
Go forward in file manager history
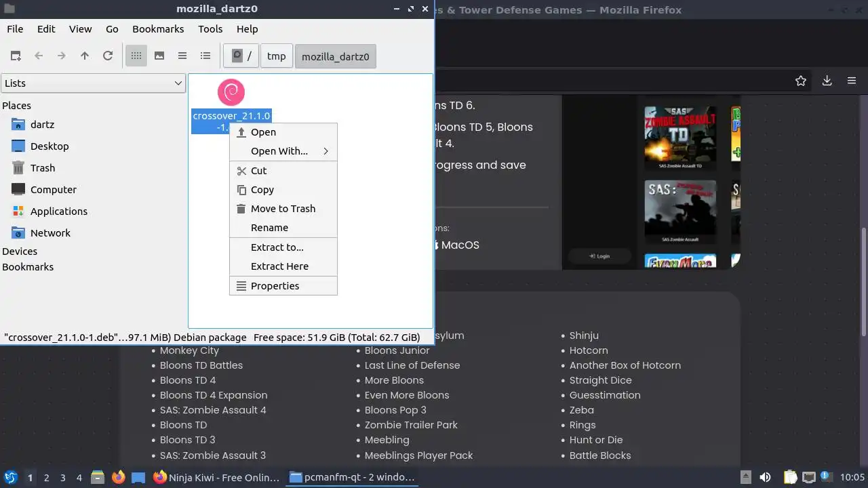62,56
